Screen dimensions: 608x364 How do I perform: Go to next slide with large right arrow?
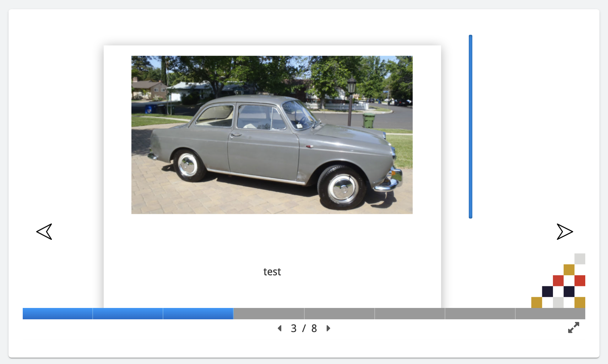(x=565, y=232)
